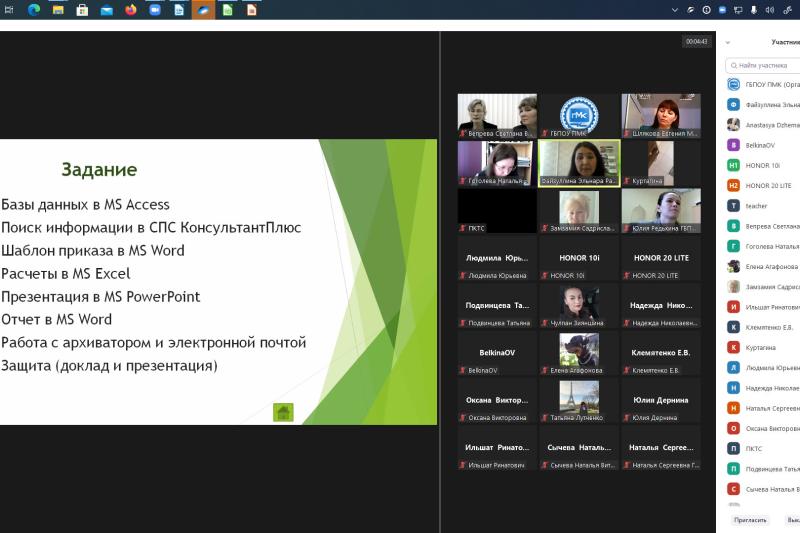Click the line Базы данных в MS Access
The width and height of the screenshot is (800, 533).
pyautogui.click(x=85, y=205)
